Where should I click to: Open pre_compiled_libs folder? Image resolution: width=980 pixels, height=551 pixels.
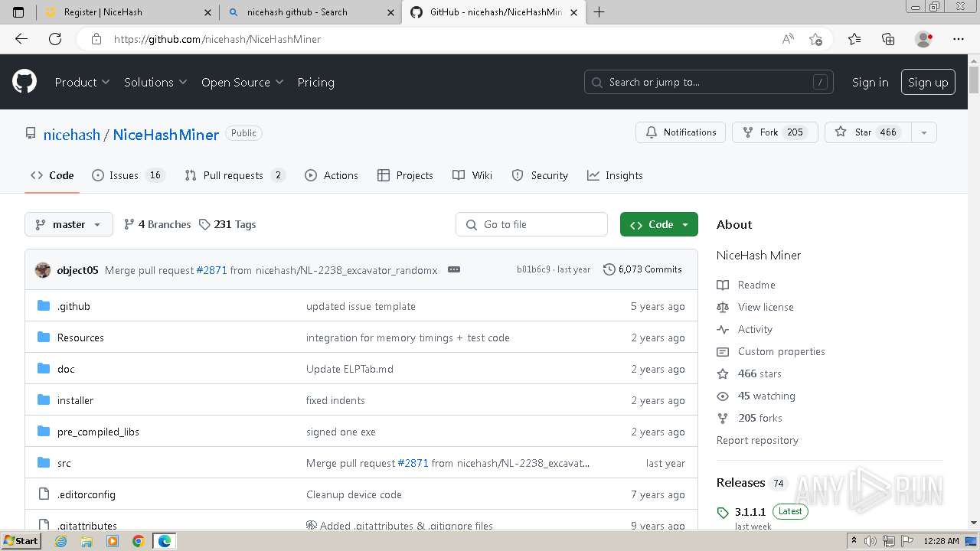[98, 432]
